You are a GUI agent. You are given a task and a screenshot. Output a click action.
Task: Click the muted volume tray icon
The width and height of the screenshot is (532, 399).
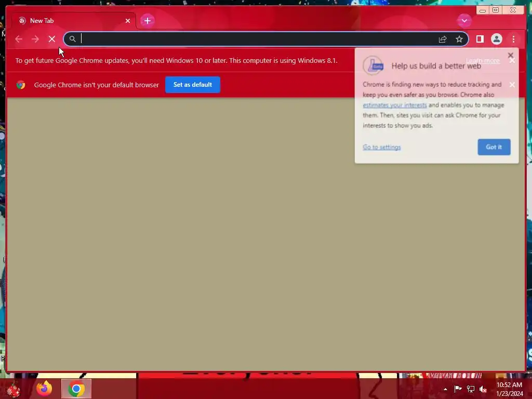coord(483,389)
